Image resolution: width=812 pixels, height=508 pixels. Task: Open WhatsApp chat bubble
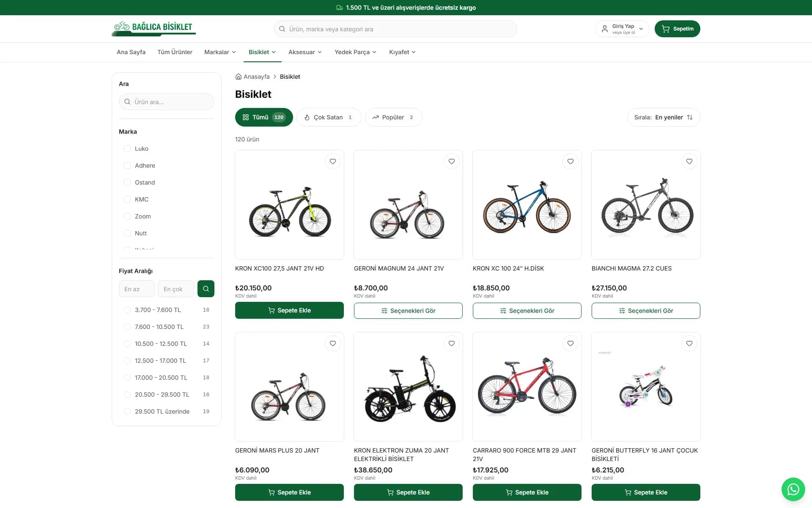793,489
